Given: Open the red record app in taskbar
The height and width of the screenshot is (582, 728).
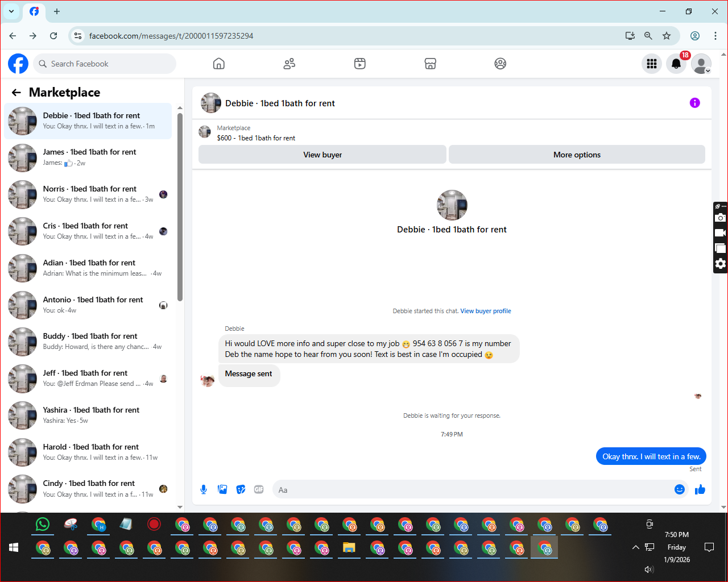Looking at the screenshot, I should click(x=154, y=524).
